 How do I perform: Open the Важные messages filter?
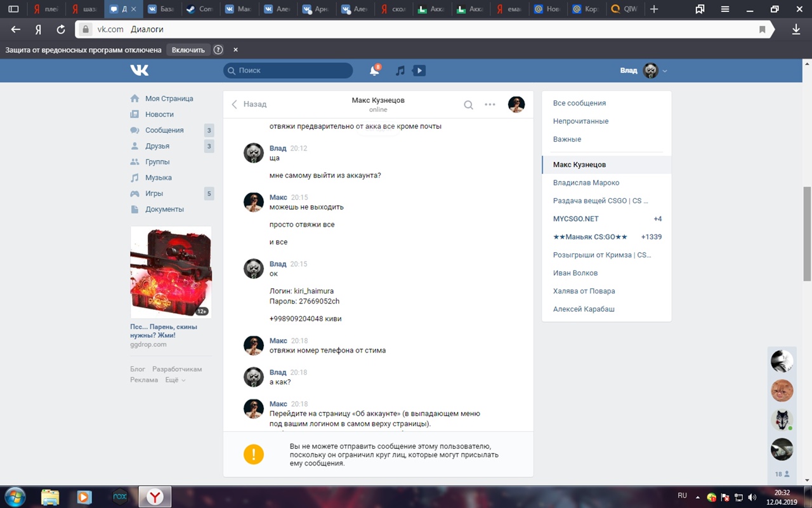pos(566,139)
